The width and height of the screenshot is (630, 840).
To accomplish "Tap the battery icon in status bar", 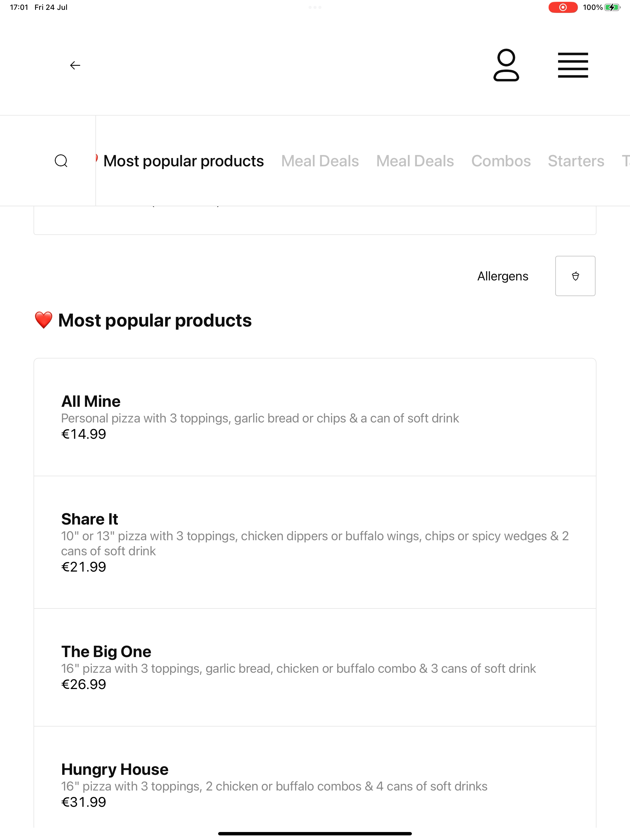I will coord(612,7).
